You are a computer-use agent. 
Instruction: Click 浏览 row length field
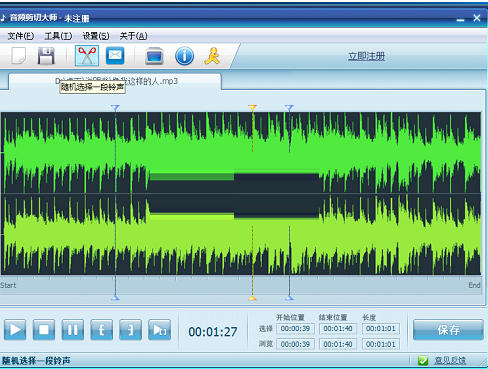point(381,344)
